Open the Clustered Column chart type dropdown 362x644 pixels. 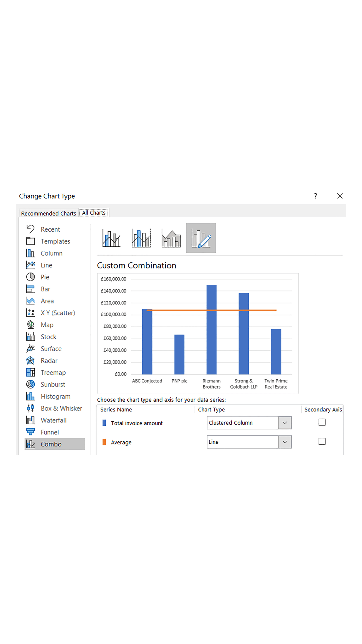coord(285,423)
